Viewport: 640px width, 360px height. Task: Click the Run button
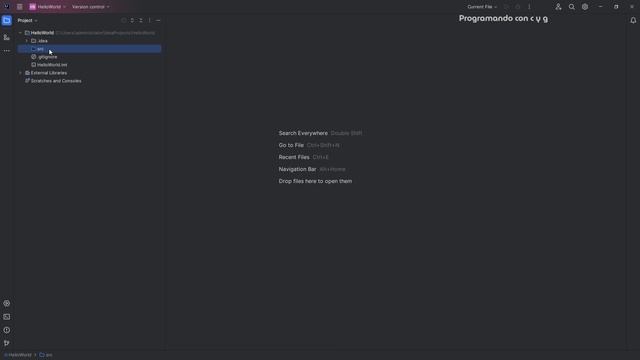[506, 7]
